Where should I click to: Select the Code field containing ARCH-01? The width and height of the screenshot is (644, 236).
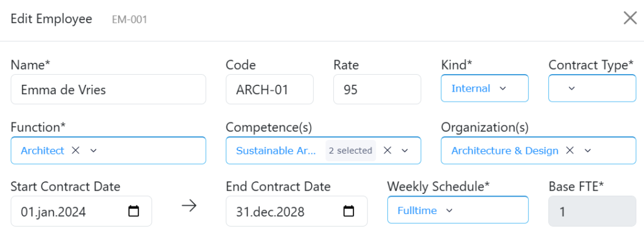coord(270,89)
